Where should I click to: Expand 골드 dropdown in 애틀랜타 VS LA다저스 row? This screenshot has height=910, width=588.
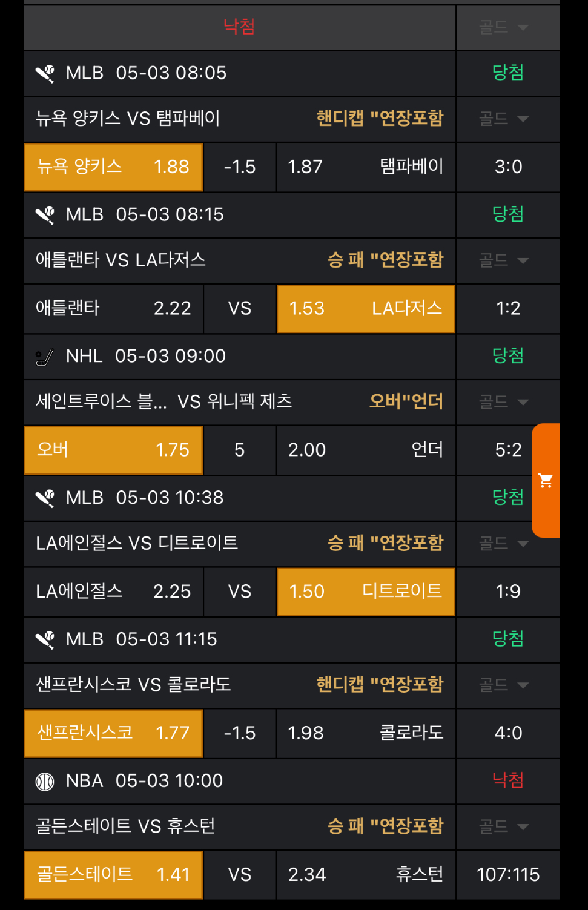[504, 260]
